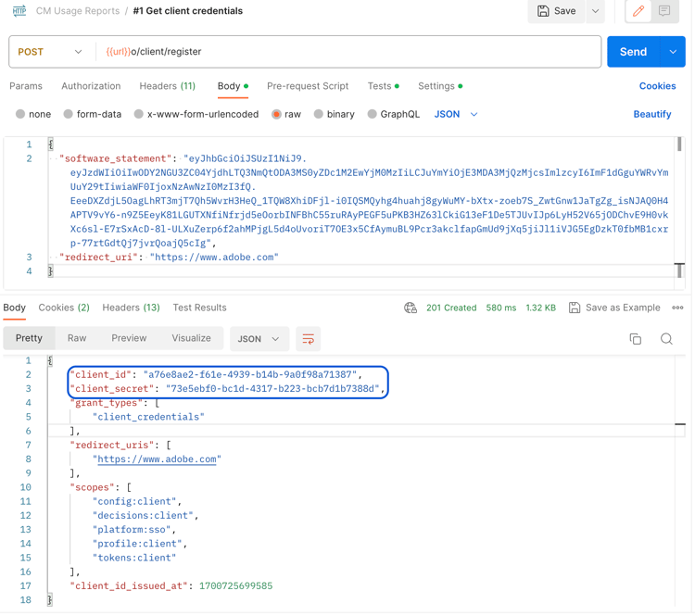Select the form-data radio option
Screen dimensions: 695x616
coord(68,114)
